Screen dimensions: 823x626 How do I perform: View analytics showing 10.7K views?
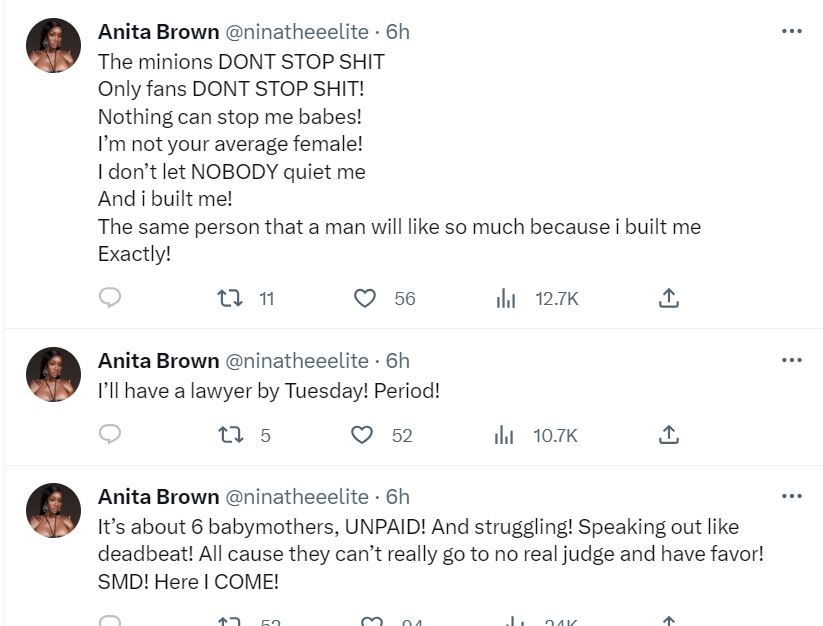pos(506,435)
